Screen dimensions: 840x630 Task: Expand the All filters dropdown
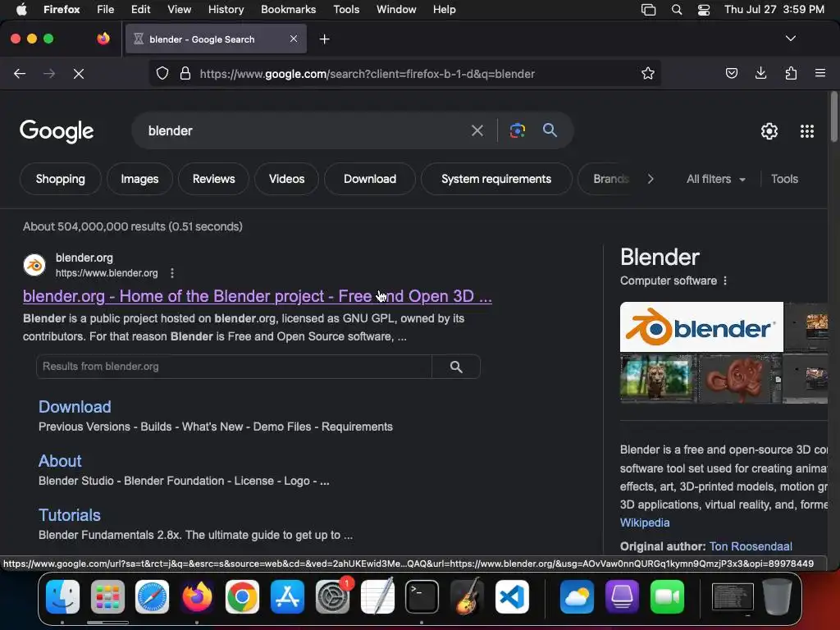point(715,179)
